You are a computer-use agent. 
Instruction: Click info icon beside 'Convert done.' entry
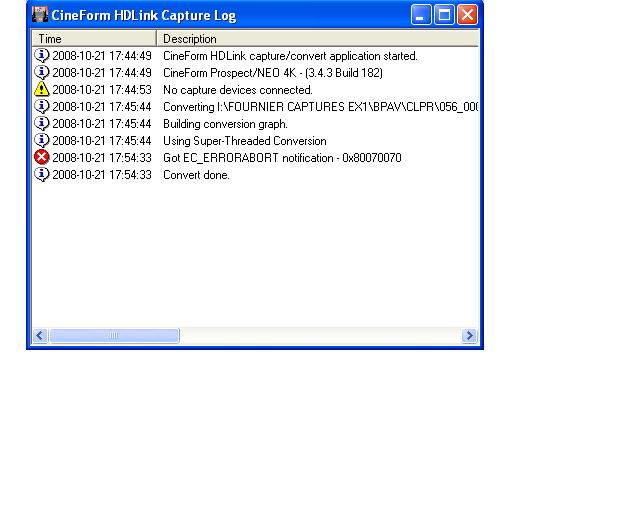click(42, 174)
